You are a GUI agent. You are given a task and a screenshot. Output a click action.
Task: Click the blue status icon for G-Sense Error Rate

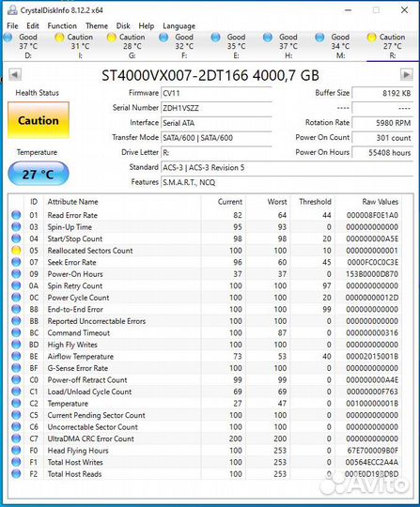16,368
